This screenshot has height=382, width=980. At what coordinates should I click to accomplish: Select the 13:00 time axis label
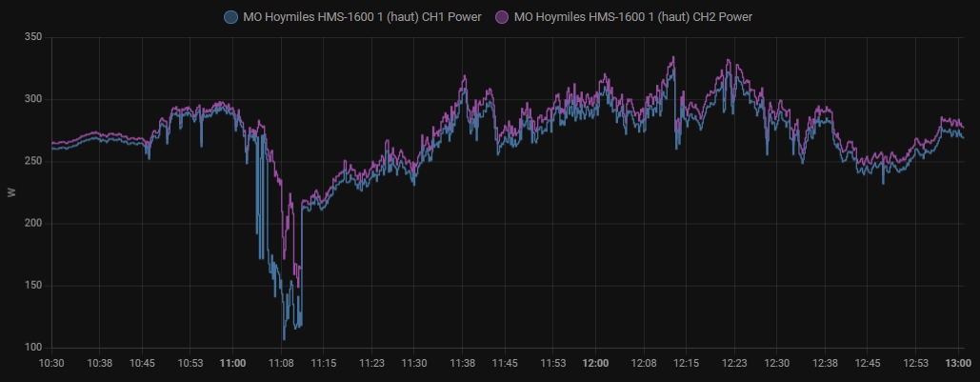(957, 363)
